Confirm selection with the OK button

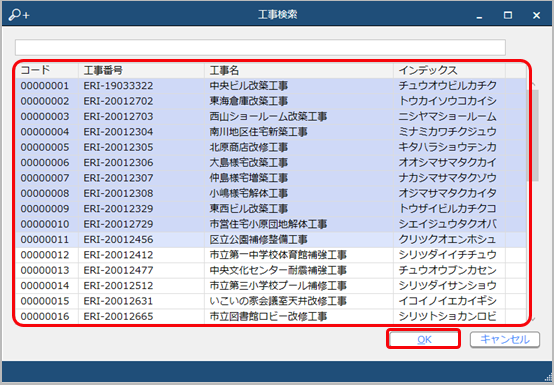[x=424, y=339]
